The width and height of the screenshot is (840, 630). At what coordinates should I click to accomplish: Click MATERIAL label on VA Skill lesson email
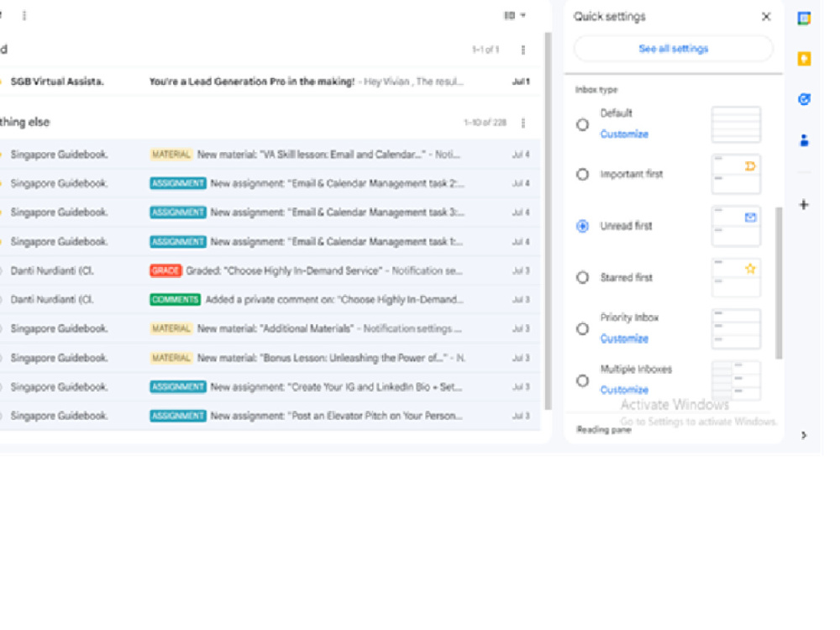click(x=171, y=155)
